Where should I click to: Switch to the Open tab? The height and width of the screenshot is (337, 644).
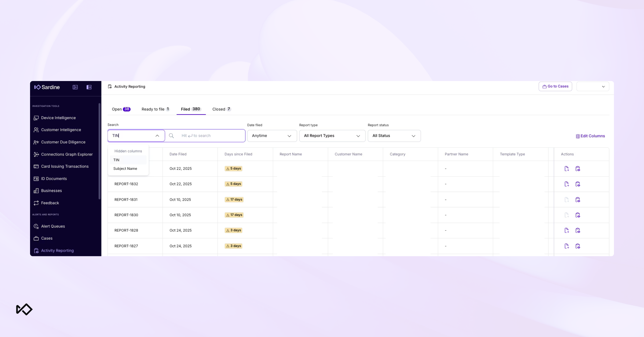(x=121, y=109)
